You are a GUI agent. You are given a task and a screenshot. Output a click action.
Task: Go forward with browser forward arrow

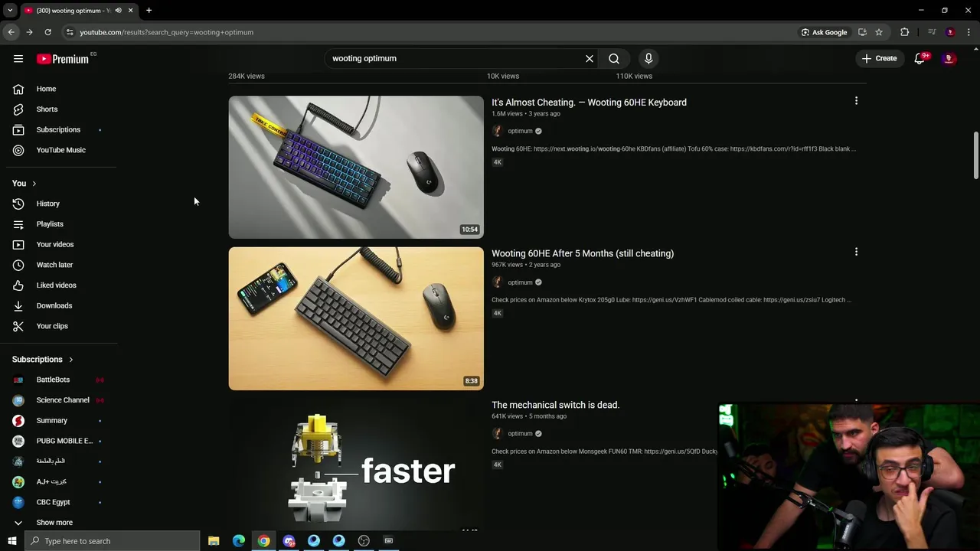[29, 32]
